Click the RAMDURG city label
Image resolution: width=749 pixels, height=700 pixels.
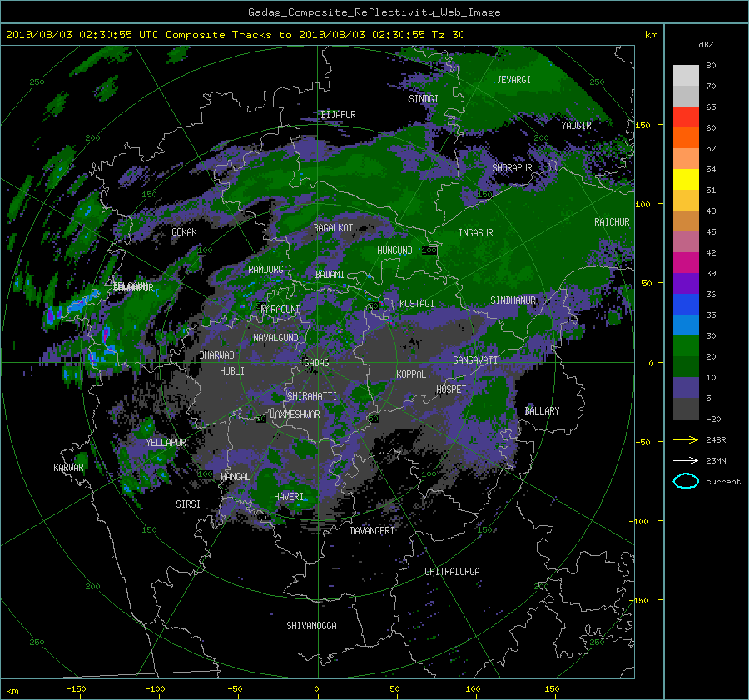click(265, 270)
